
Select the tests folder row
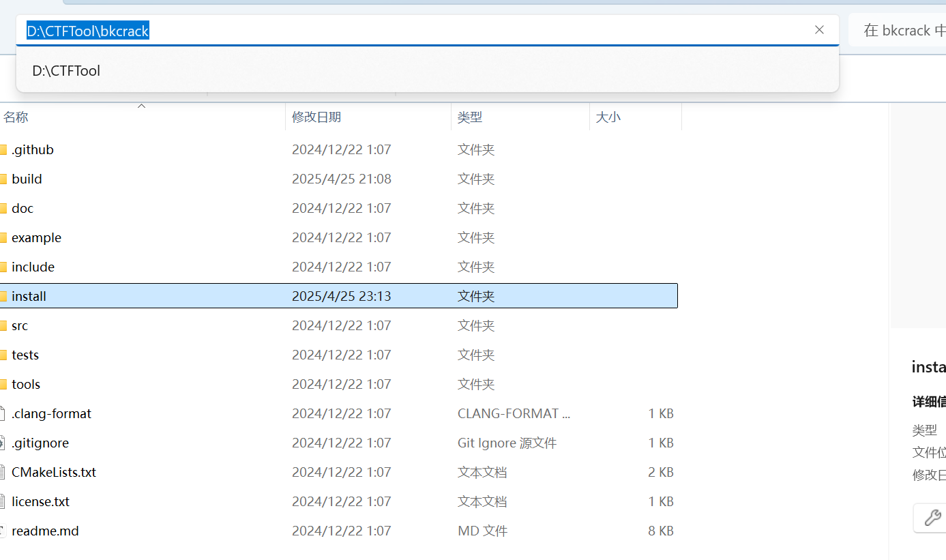pyautogui.click(x=136, y=355)
